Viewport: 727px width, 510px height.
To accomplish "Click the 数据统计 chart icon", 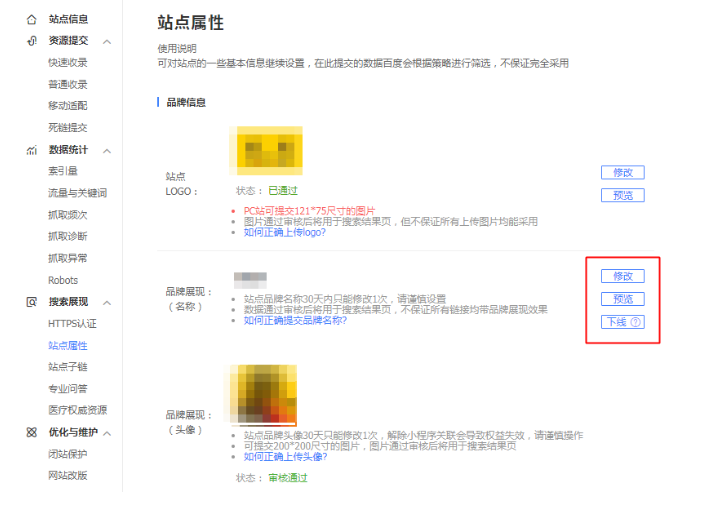I will click(x=31, y=150).
